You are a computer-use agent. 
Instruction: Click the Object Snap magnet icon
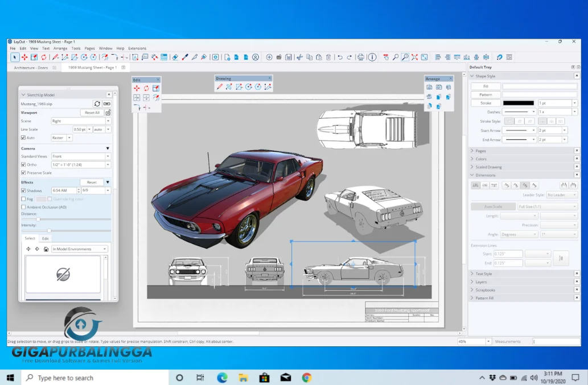coord(500,57)
